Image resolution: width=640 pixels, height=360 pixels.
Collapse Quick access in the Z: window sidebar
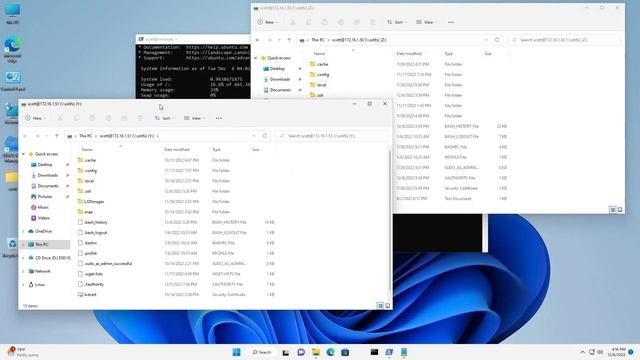tap(256, 58)
